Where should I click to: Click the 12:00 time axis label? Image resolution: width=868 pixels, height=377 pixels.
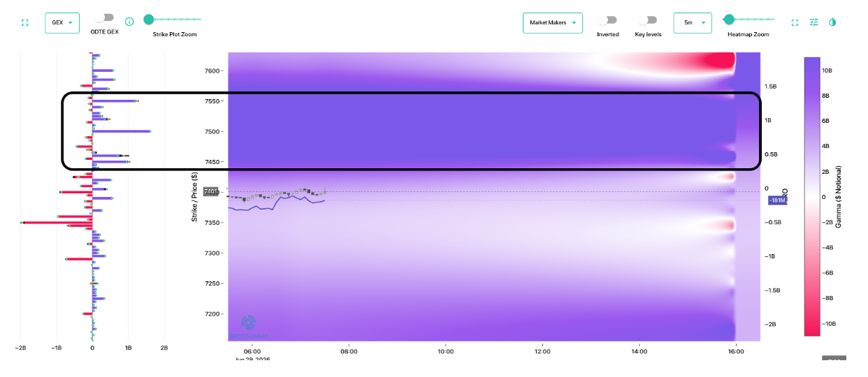[x=542, y=351]
